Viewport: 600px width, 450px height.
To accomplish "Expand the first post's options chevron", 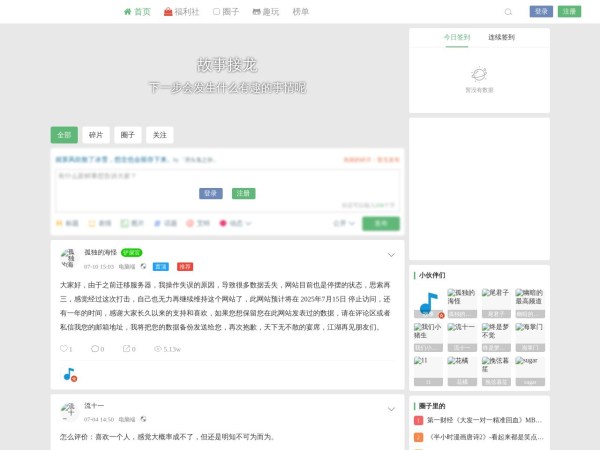I will (x=390, y=254).
